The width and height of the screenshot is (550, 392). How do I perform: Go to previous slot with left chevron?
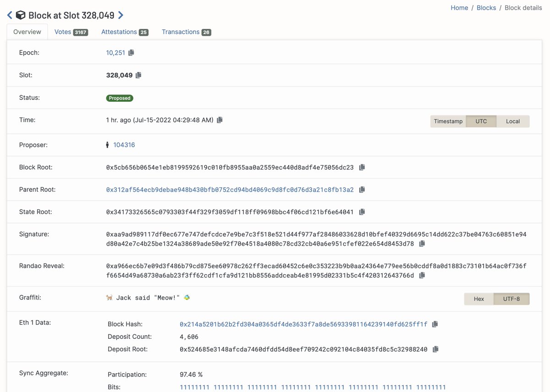pyautogui.click(x=10, y=15)
